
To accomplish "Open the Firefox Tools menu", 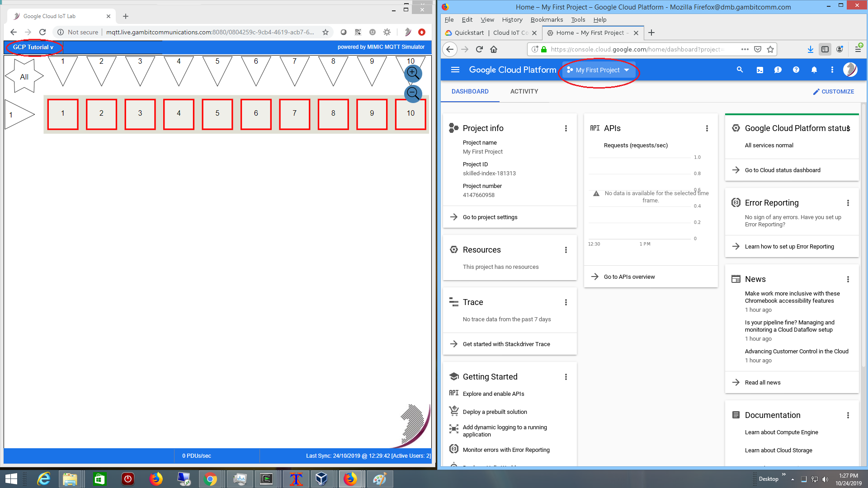I will click(578, 19).
